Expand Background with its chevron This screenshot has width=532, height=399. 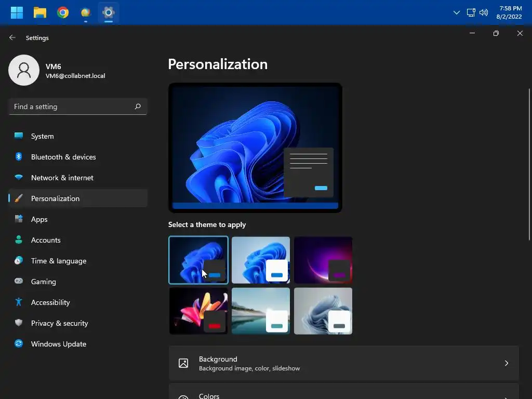pyautogui.click(x=506, y=363)
